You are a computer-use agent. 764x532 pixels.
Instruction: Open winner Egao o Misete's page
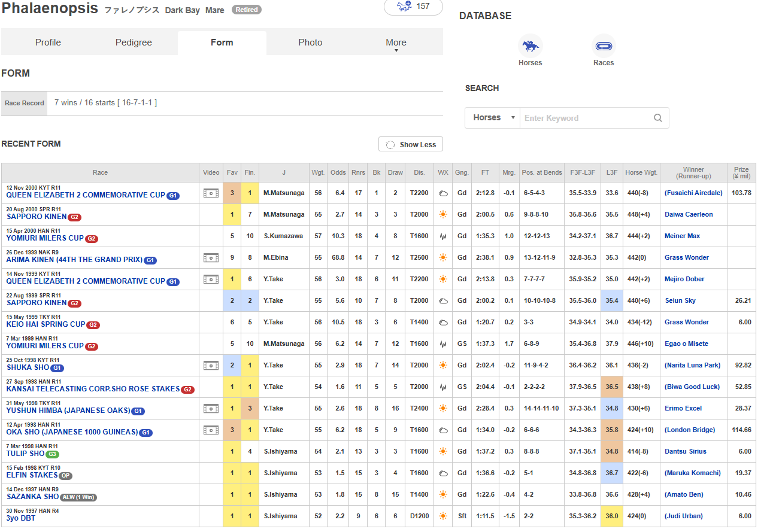tap(686, 343)
